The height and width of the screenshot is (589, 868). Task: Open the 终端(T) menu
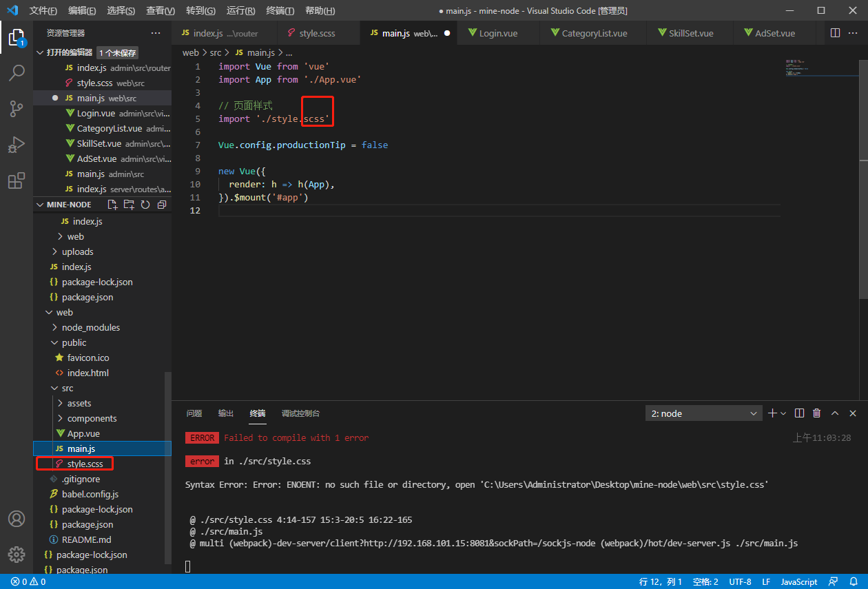pos(280,11)
